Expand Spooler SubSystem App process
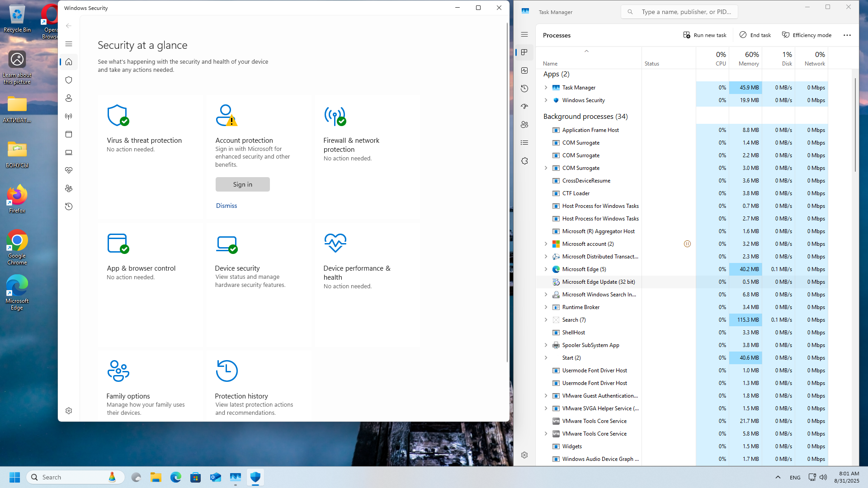The height and width of the screenshot is (488, 868). pos(546,345)
